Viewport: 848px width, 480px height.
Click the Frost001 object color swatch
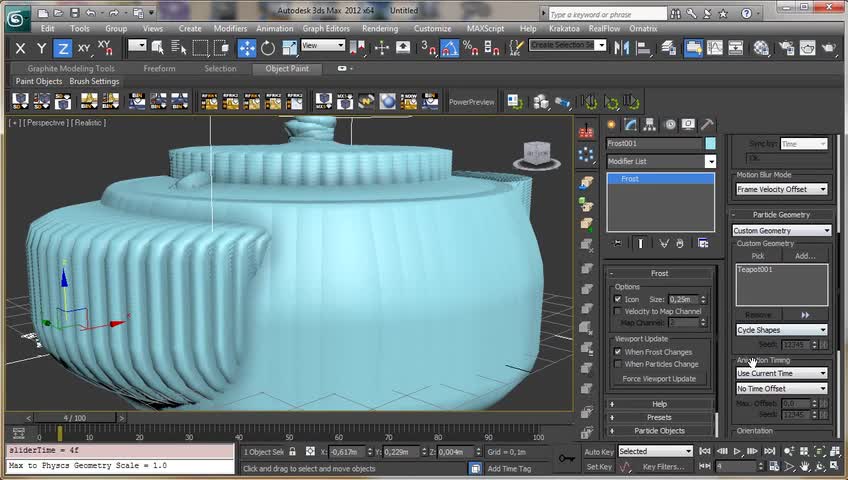point(710,144)
